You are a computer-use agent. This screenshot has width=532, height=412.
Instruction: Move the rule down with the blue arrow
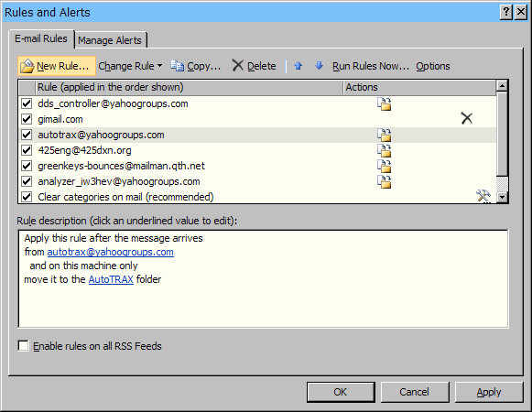pyautogui.click(x=319, y=66)
